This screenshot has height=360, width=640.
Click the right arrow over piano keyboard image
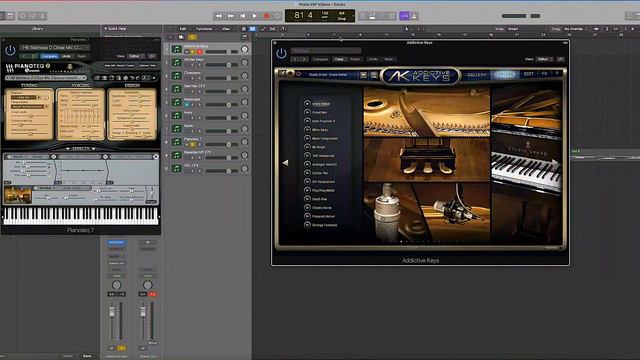pyautogui.click(x=555, y=162)
